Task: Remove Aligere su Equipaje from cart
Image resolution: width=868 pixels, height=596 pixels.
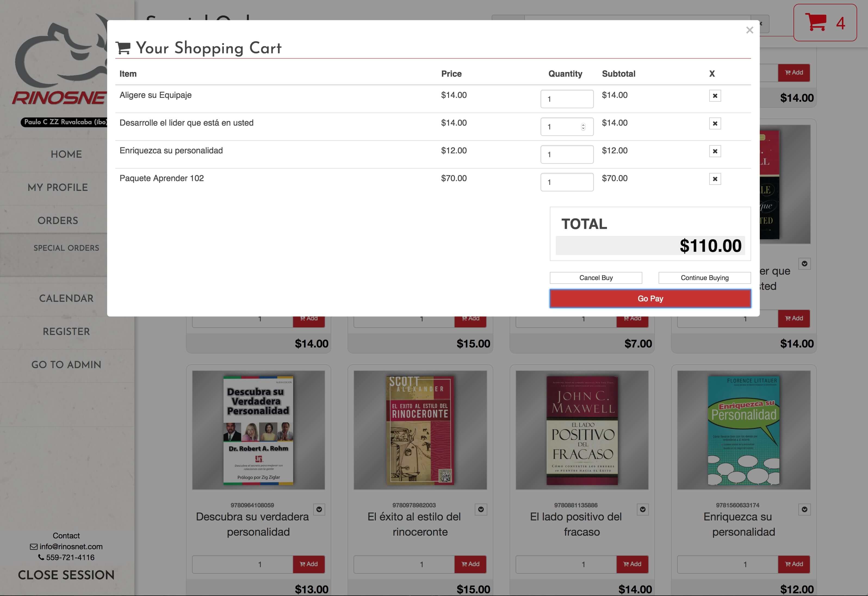Action: [x=715, y=96]
